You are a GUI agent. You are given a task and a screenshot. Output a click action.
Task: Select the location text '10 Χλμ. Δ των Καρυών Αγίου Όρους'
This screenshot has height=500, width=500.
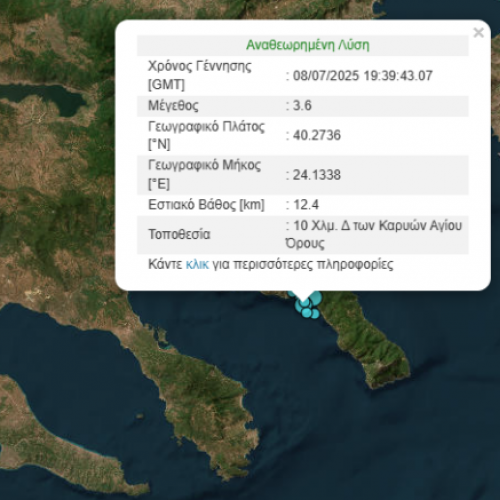[374, 234]
